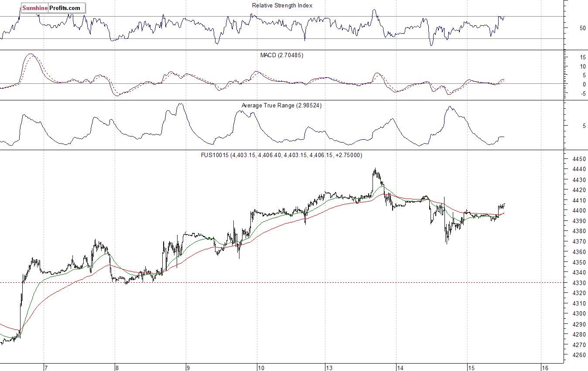Click the 4380 price axis label
Image resolution: width=588 pixels, height=371 pixels.
tap(580, 231)
